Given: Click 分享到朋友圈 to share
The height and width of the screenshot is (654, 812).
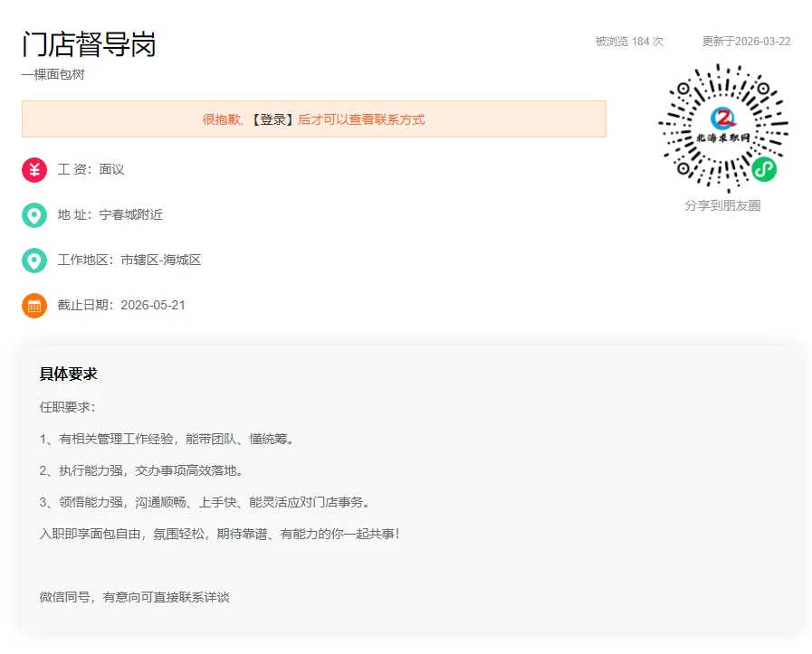Looking at the screenshot, I should [x=722, y=205].
